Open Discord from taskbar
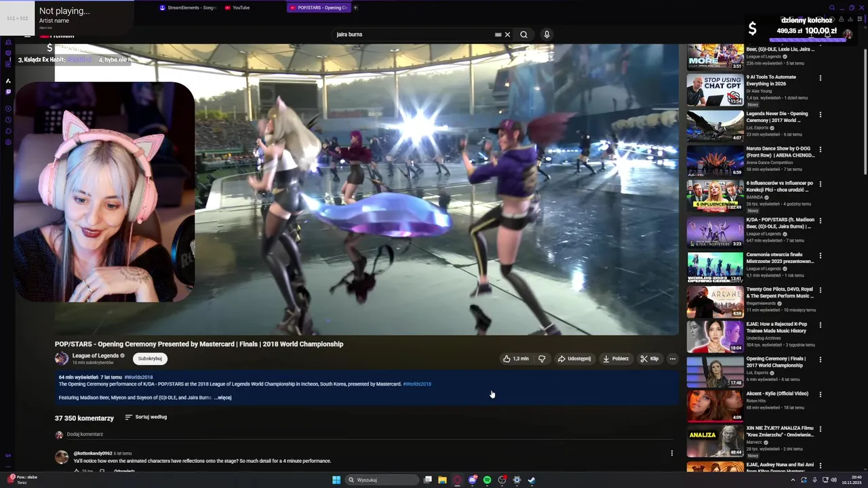This screenshot has width=868, height=488. tap(473, 480)
